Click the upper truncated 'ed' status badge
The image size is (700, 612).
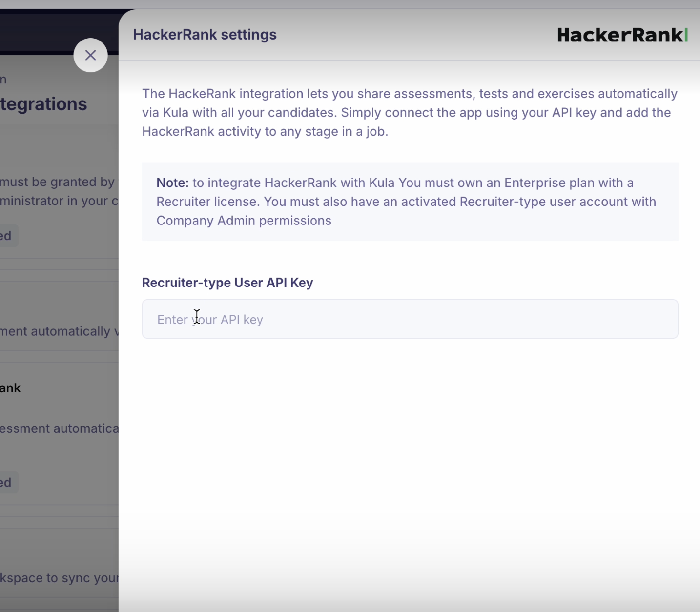[7, 236]
